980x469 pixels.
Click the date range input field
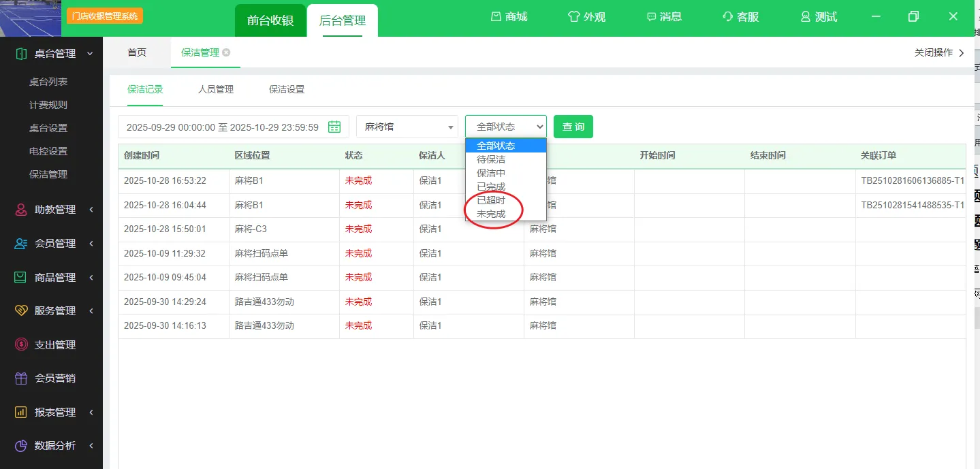tap(223, 127)
